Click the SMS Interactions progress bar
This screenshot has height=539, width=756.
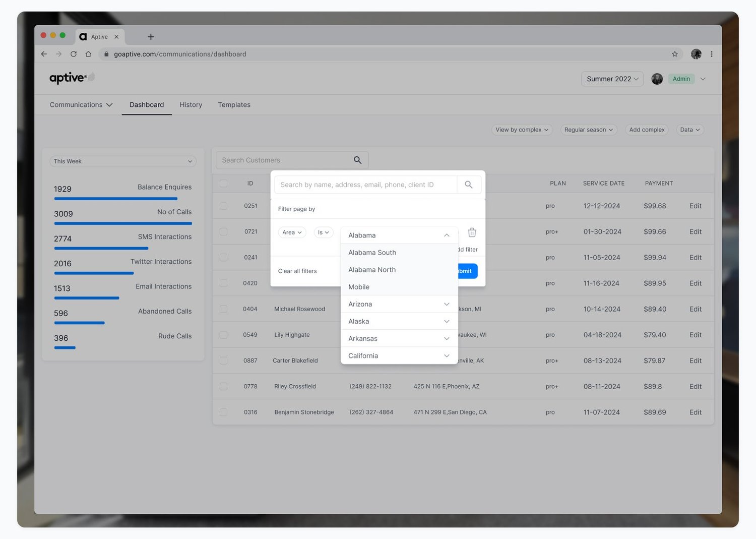[x=101, y=249]
